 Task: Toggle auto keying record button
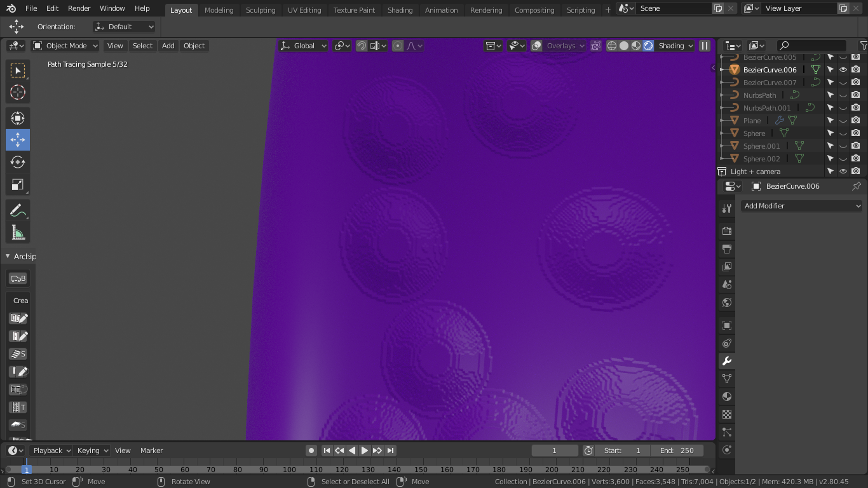[311, 451]
